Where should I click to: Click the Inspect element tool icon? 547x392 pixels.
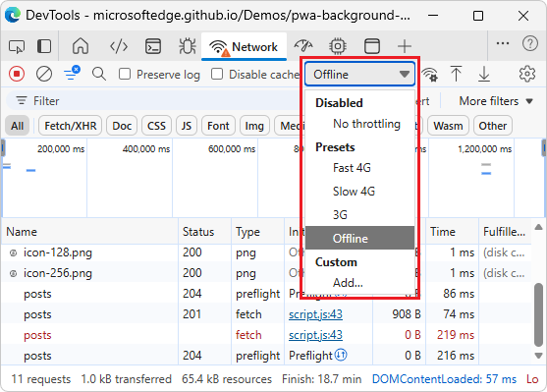coord(17,46)
